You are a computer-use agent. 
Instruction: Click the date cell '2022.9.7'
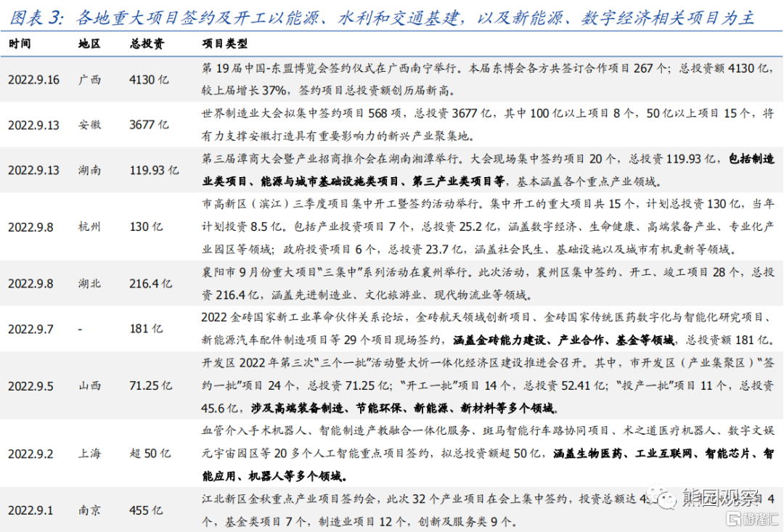click(x=30, y=329)
